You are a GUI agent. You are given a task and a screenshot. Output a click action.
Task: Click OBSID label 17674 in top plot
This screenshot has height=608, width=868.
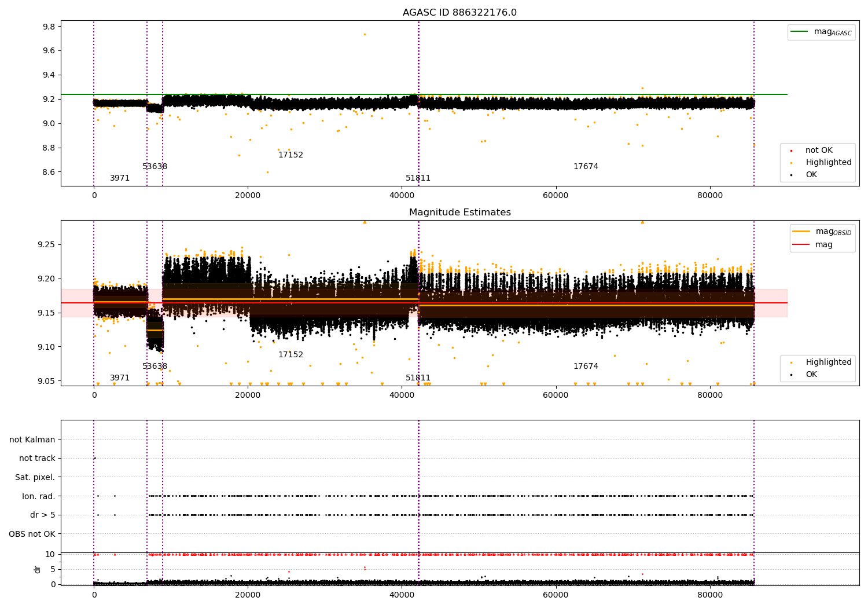[x=586, y=167]
